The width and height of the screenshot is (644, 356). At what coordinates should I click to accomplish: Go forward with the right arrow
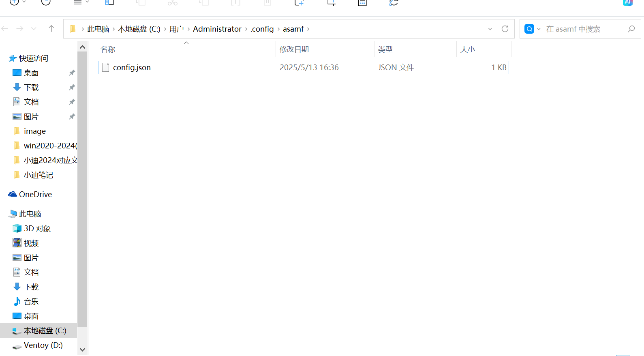click(19, 28)
